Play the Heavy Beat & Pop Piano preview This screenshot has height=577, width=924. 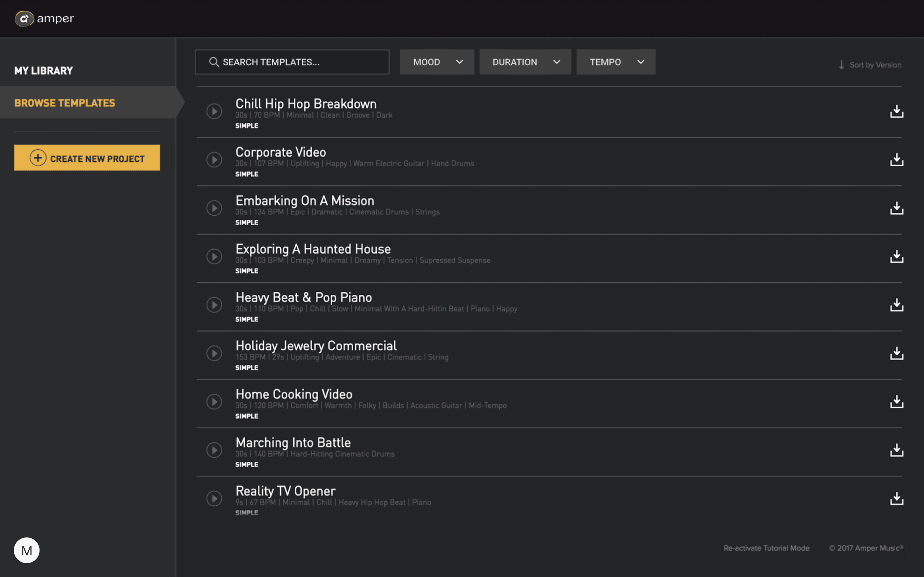(214, 305)
